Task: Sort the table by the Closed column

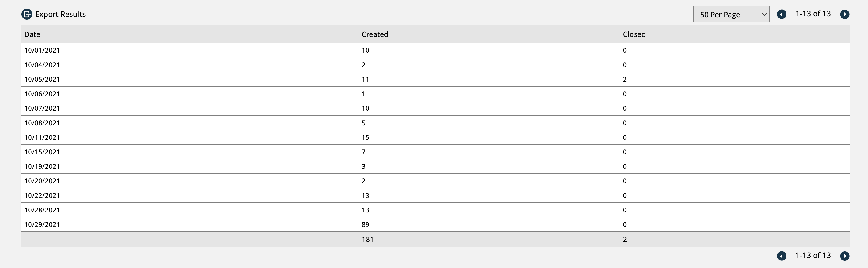Action: pos(634,34)
